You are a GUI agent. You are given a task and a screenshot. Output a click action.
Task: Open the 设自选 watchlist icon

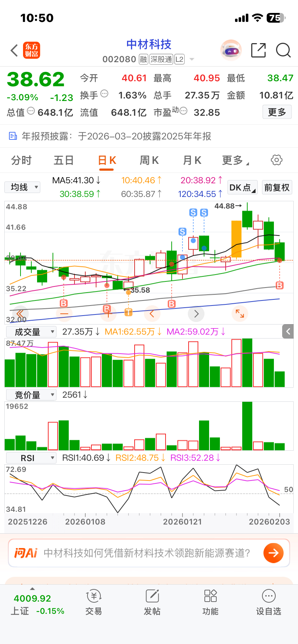[269, 596]
